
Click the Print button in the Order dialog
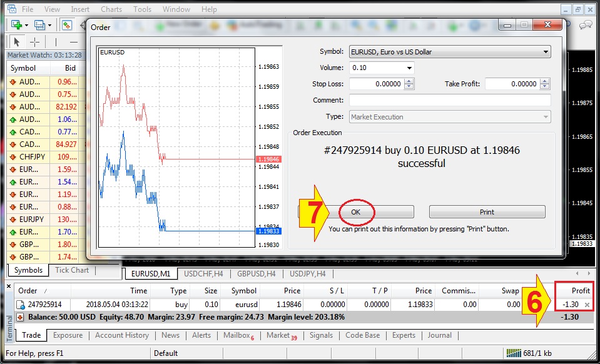(x=487, y=211)
